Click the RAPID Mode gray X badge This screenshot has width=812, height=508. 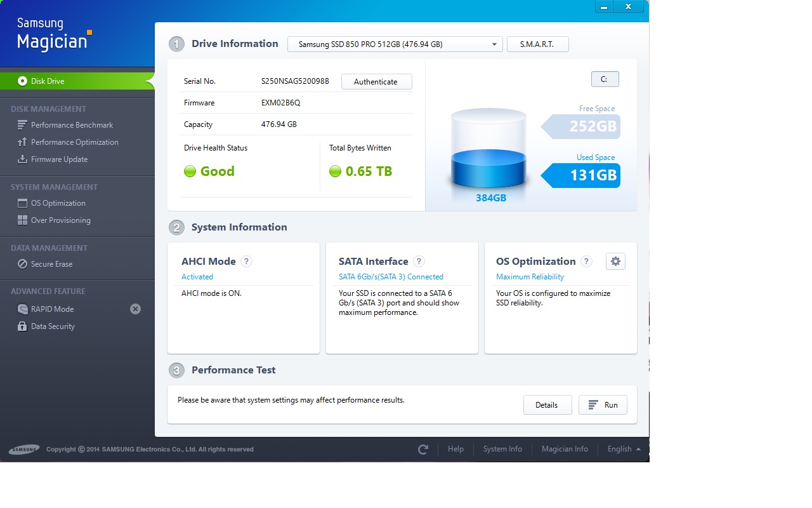[135, 309]
